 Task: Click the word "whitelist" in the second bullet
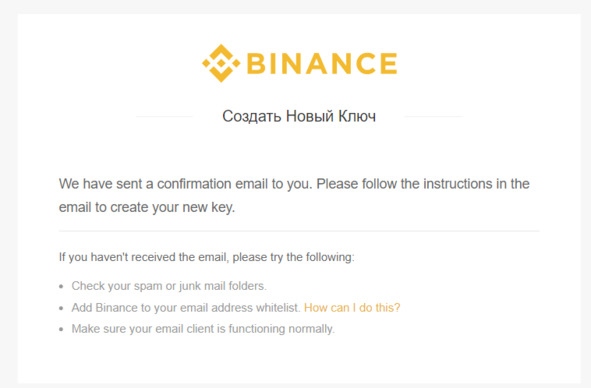(x=278, y=308)
